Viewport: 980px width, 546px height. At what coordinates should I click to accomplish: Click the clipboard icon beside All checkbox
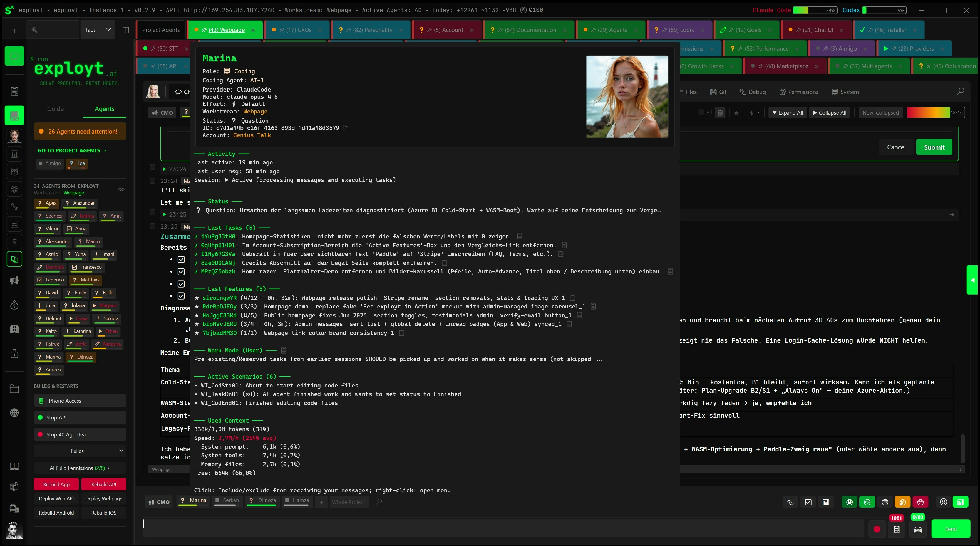[720, 113]
